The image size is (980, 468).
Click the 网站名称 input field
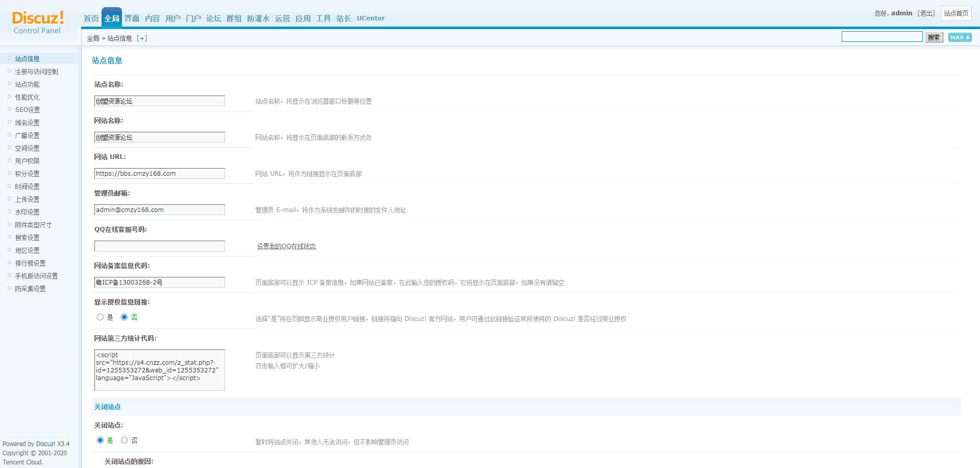pos(160,137)
